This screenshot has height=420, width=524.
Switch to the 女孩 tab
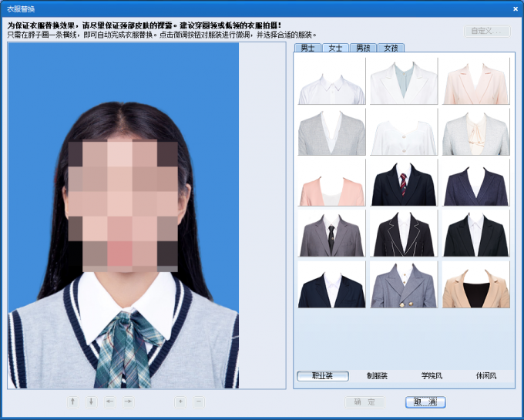(391, 48)
